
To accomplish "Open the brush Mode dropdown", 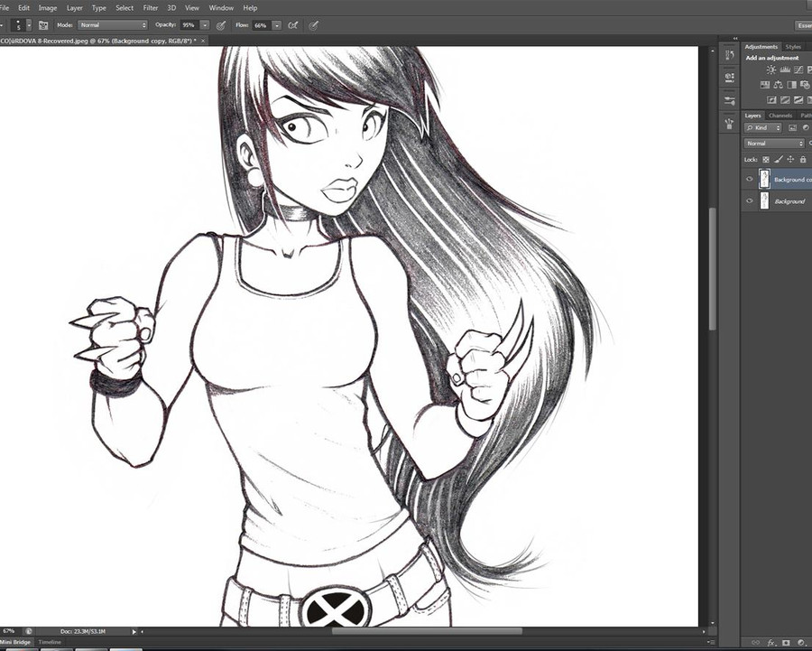I will (x=113, y=25).
